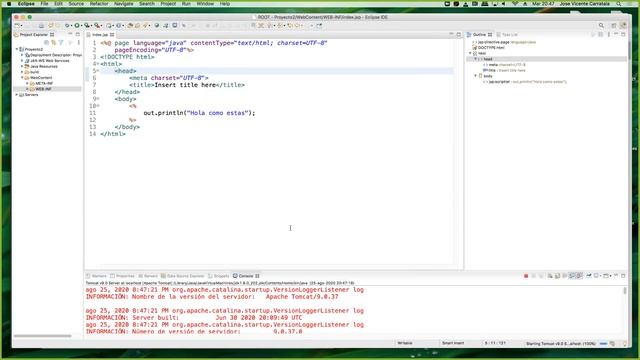The width and height of the screenshot is (640, 360).
Task: Collapse the body node in Outline
Action: pos(476,76)
